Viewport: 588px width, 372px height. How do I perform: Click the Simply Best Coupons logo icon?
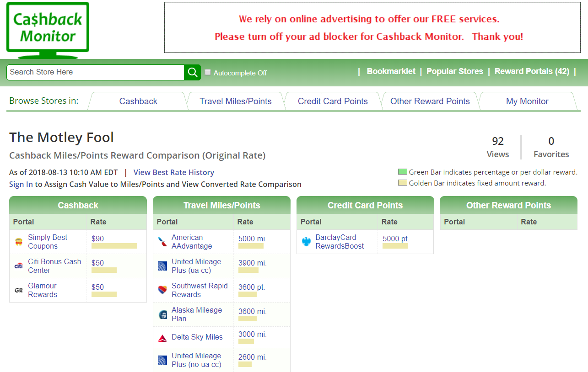tap(19, 242)
